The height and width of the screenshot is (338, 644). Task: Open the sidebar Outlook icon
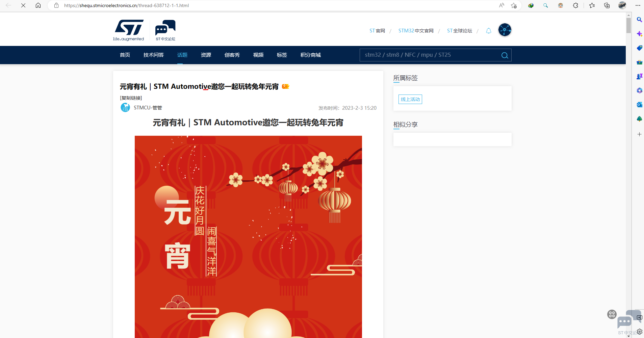pyautogui.click(x=639, y=105)
